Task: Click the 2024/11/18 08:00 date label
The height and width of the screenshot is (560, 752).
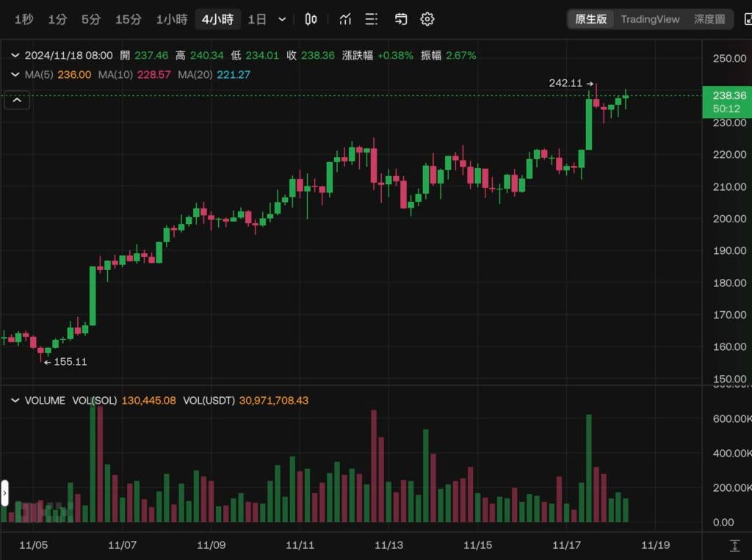Action: [68, 55]
